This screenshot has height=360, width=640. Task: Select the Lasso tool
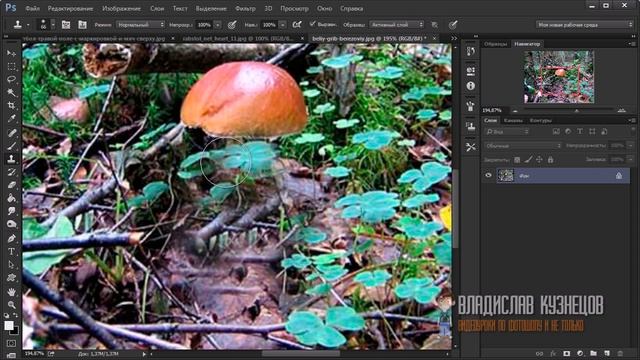click(11, 80)
